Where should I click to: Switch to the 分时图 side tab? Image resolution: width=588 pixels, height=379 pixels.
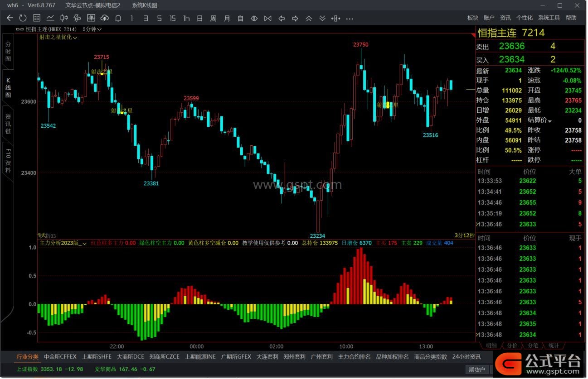pyautogui.click(x=8, y=52)
